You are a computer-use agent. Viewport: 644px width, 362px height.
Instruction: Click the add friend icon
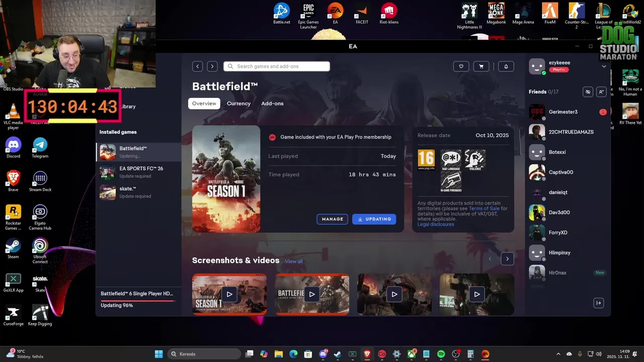(x=601, y=92)
